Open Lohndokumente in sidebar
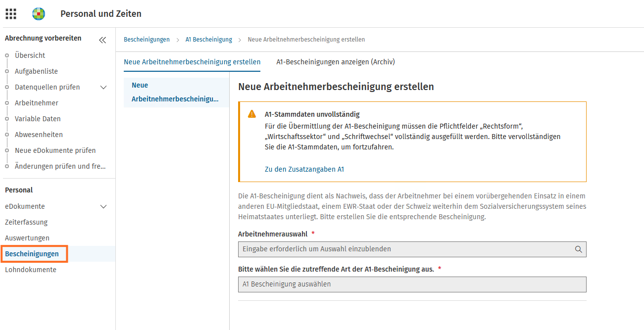This screenshot has height=330, width=644. pos(31,270)
